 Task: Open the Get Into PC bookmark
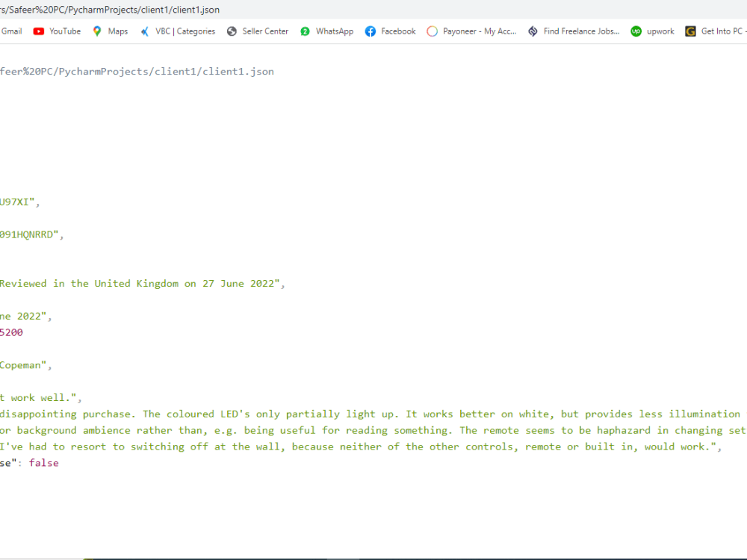[x=690, y=31]
